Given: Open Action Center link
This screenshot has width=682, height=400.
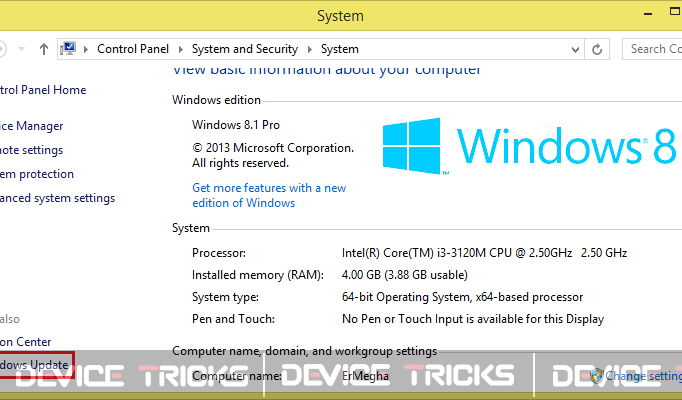Looking at the screenshot, I should tap(25, 342).
